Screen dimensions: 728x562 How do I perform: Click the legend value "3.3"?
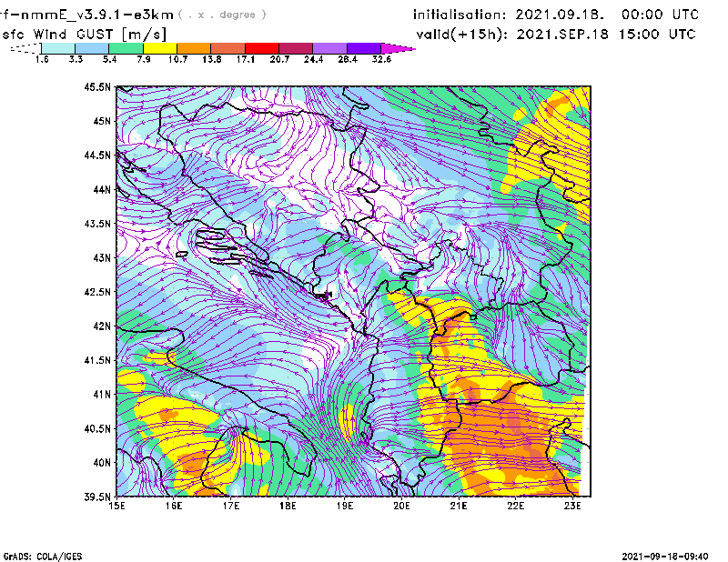(76, 59)
